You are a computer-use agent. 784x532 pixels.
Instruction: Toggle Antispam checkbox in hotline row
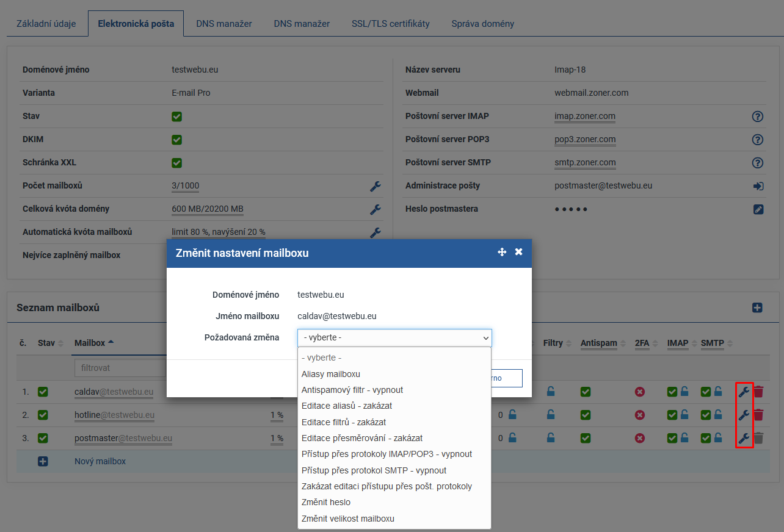(586, 415)
